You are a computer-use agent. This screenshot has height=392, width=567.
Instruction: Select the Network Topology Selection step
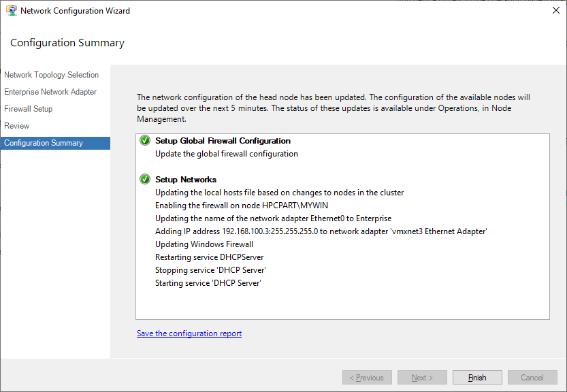(51, 75)
